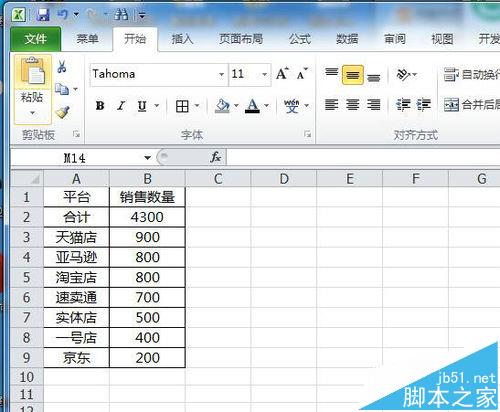Click the Name Box showing M14
The width and height of the screenshot is (500, 412).
click(x=75, y=157)
